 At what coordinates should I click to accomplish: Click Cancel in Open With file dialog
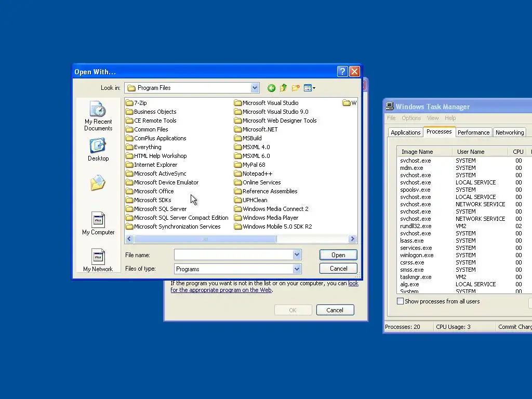pyautogui.click(x=338, y=269)
